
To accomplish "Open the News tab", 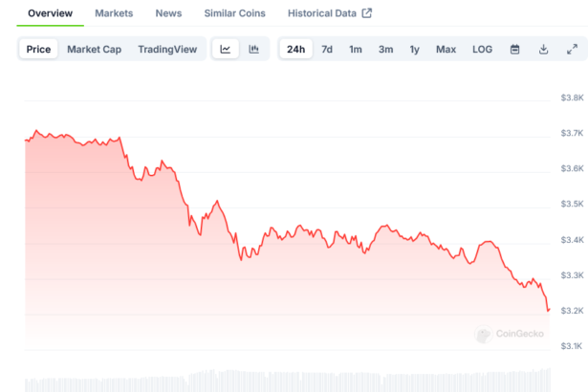I will point(168,13).
